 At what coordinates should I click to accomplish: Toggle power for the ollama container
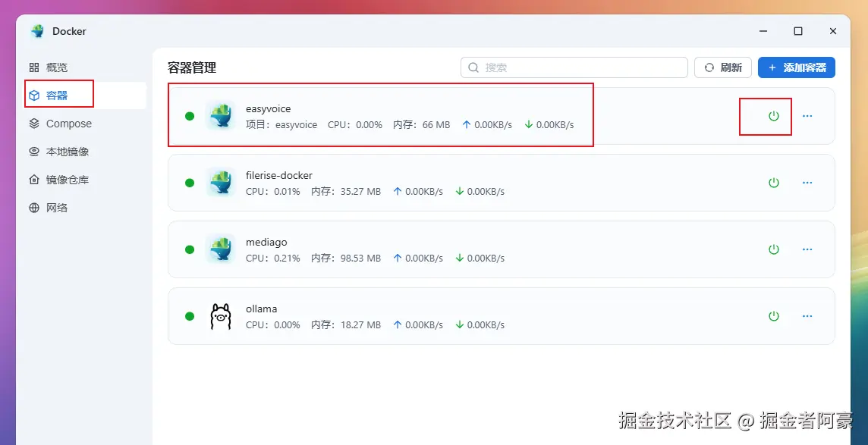(774, 316)
